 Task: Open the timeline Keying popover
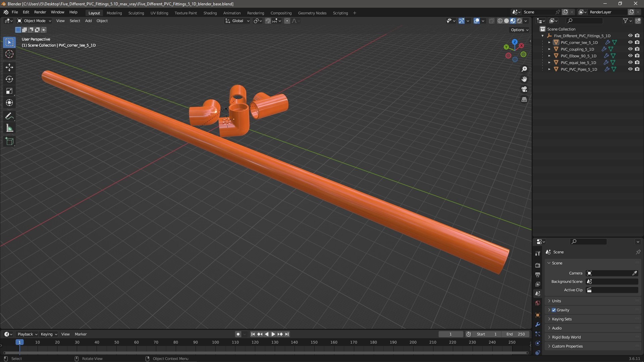coord(49,334)
